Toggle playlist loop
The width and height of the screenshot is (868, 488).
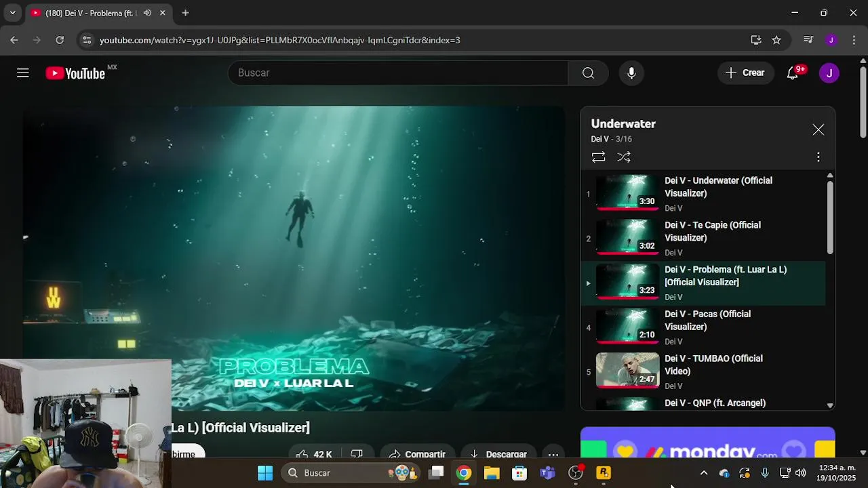[x=598, y=157]
